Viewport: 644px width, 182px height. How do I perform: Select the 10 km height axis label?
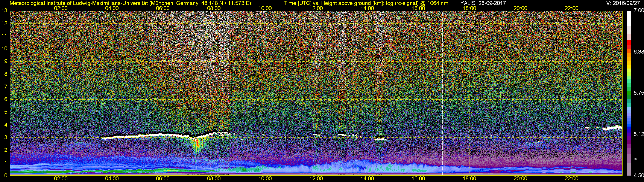5,49
